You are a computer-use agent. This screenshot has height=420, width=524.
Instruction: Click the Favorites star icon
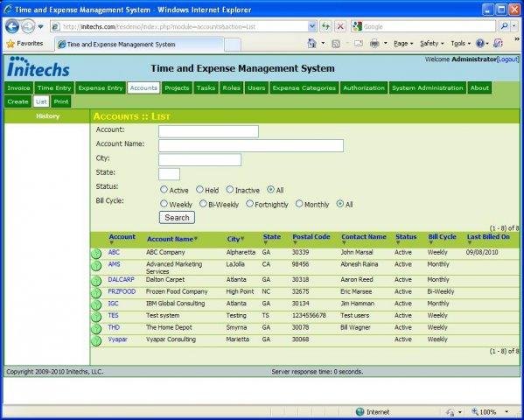(x=10, y=44)
